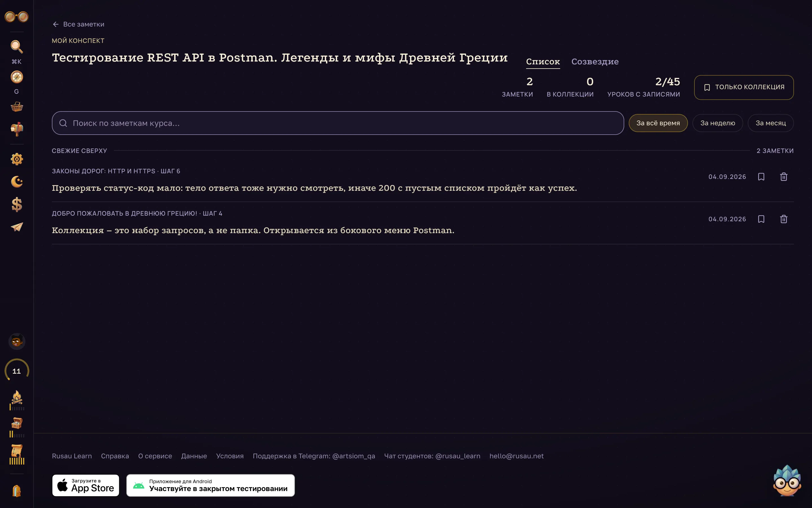Open the 'О сервисе' footer link
The image size is (812, 508).
155,456
